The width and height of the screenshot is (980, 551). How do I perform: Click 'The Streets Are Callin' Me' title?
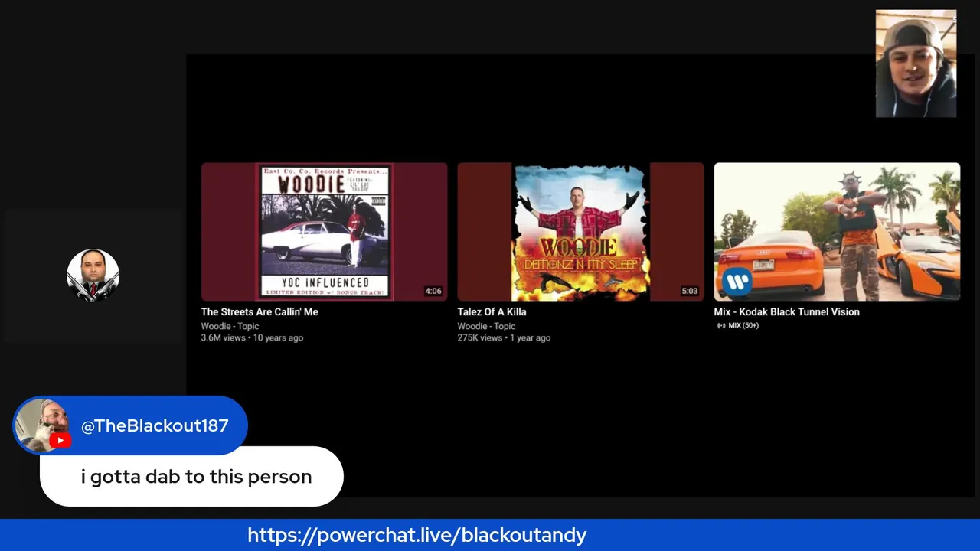click(x=260, y=311)
